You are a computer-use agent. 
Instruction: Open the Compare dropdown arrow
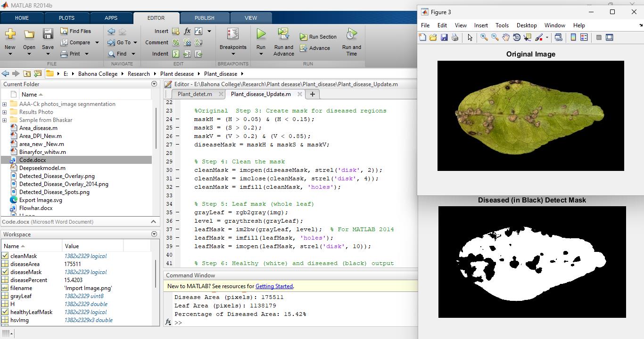97,42
